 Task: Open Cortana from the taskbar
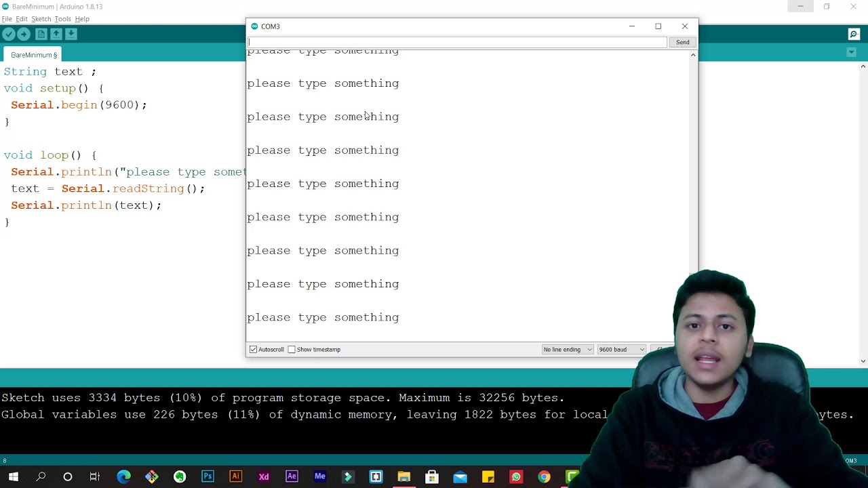click(x=68, y=477)
